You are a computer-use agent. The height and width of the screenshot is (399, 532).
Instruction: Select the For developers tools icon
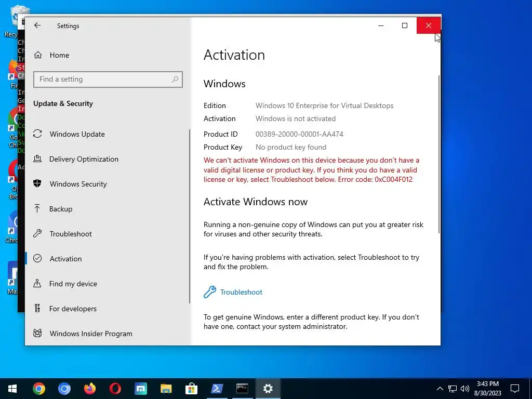[x=37, y=309]
